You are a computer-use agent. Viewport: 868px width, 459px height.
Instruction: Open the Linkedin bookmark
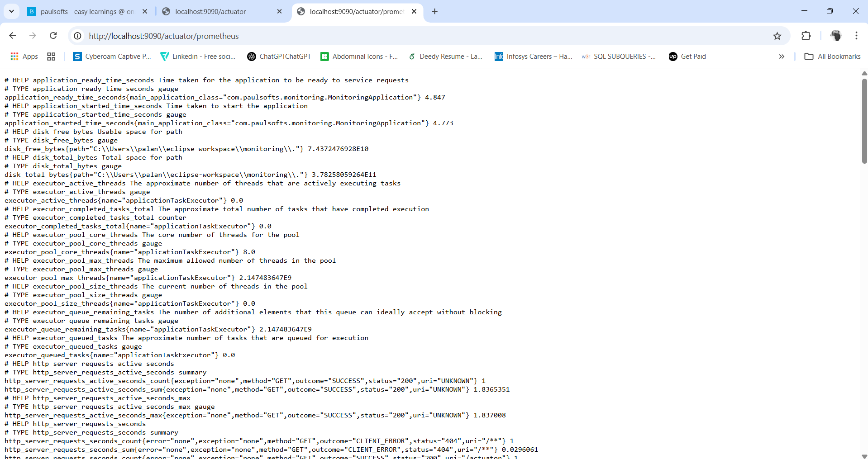[198, 57]
